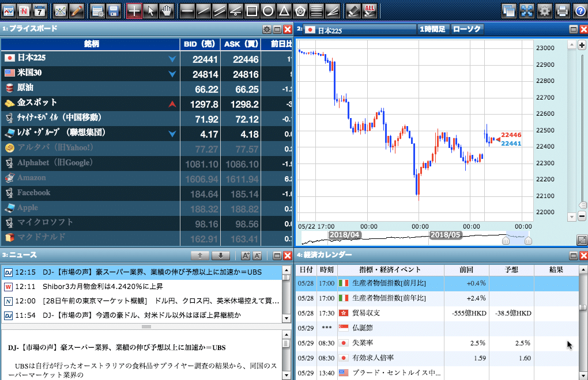588x380 pixels.
Task: Select the 12:11 Shibor3カ月物金利 news headline
Action: coord(141,287)
